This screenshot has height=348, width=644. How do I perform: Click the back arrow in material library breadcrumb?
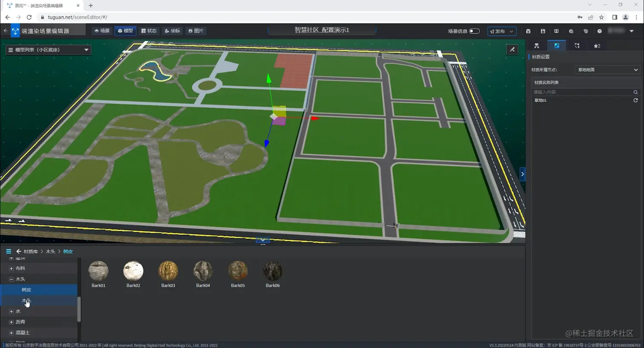(x=19, y=252)
